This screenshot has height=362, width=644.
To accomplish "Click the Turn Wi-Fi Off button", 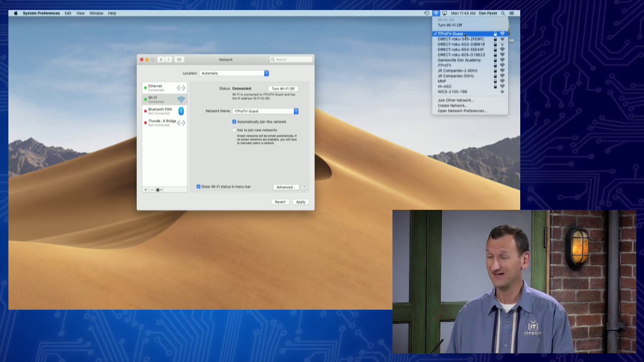I will click(283, 88).
